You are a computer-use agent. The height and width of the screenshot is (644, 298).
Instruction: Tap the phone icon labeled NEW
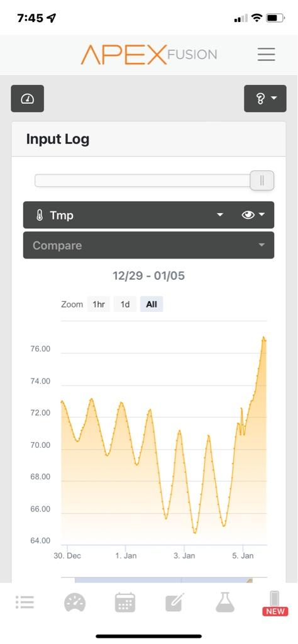pos(275,603)
